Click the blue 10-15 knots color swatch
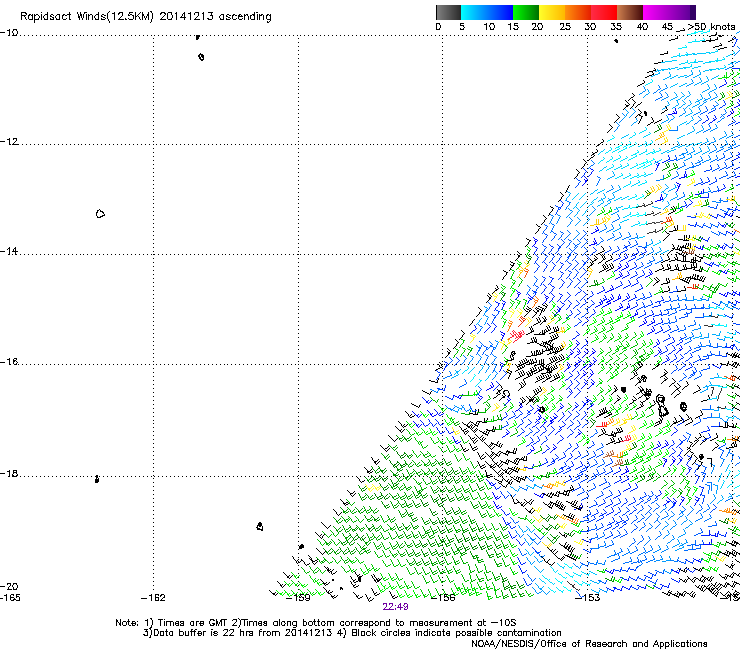The image size is (740, 650). [x=500, y=12]
